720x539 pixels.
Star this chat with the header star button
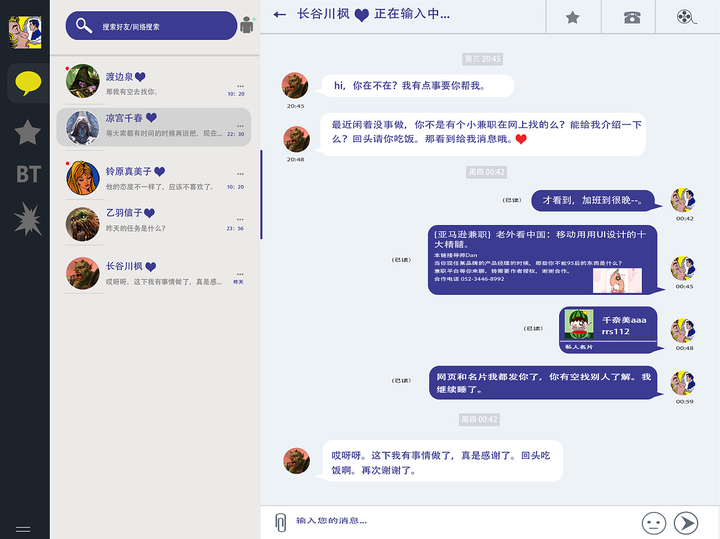point(573,17)
